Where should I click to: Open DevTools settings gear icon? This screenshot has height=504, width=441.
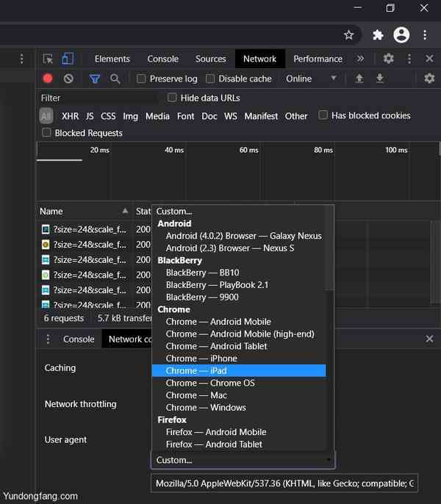click(388, 59)
